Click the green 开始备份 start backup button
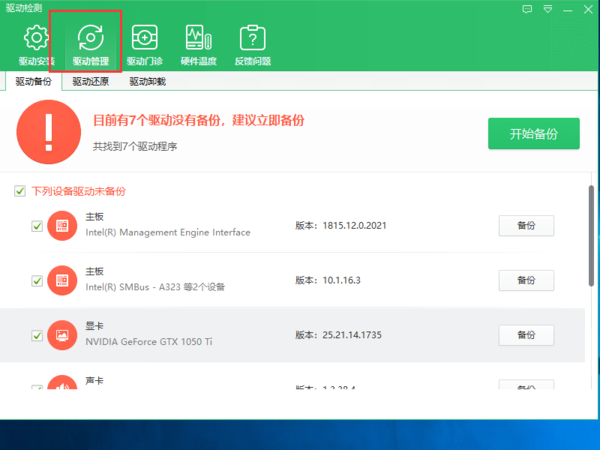 [x=533, y=133]
